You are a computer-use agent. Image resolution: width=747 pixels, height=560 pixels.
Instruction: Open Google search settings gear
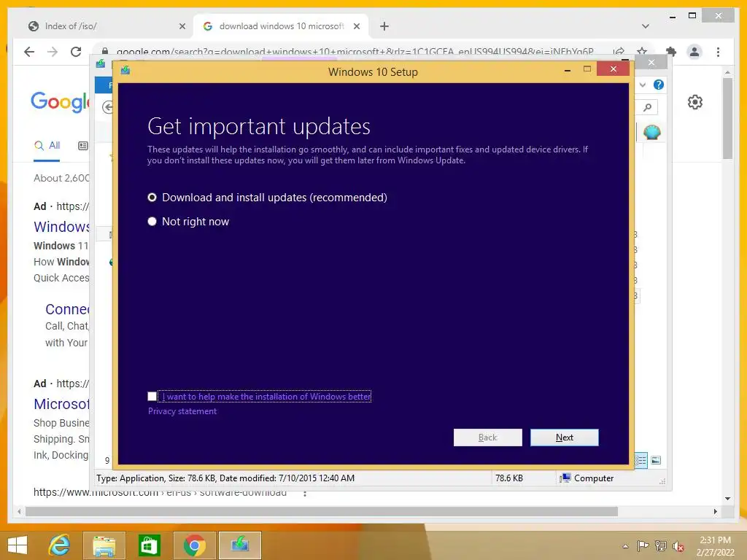click(x=695, y=102)
